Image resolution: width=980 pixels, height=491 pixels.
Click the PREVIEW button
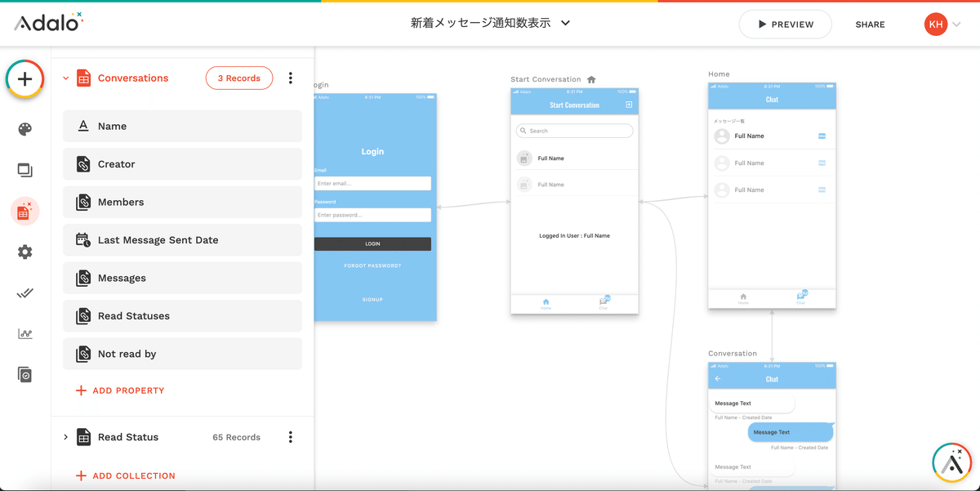point(785,25)
